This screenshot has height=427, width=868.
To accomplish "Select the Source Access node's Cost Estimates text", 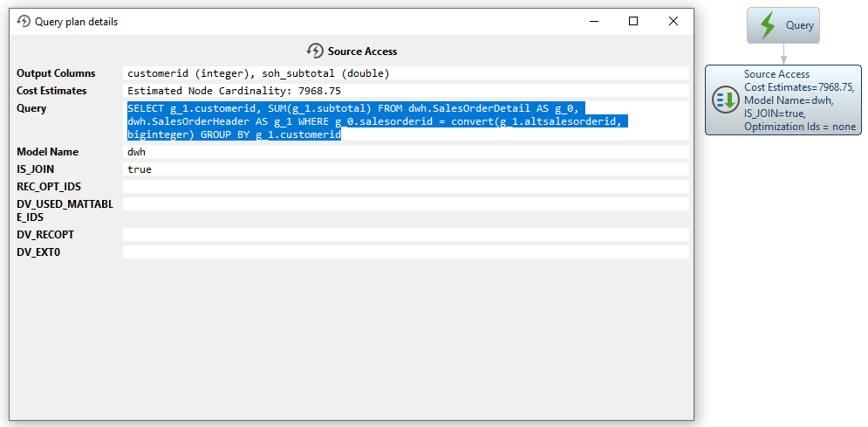I will pos(799,87).
